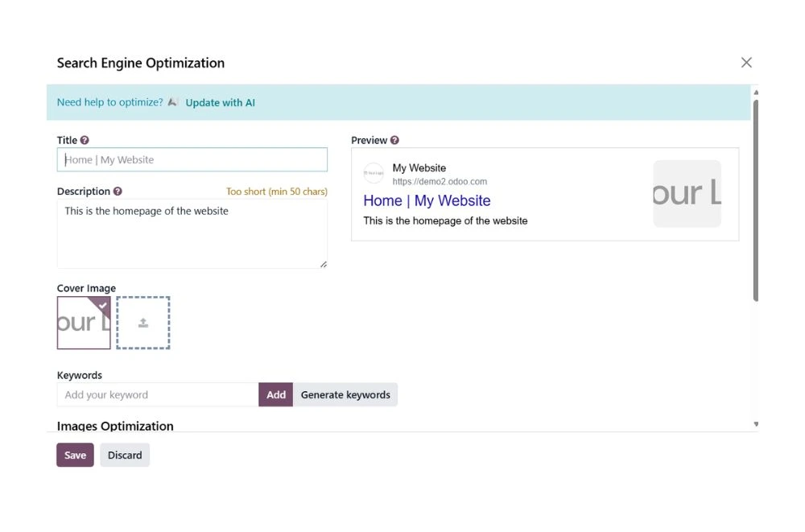The height and width of the screenshot is (532, 805).
Task: Click the Title help question-mark icon
Action: tap(85, 140)
